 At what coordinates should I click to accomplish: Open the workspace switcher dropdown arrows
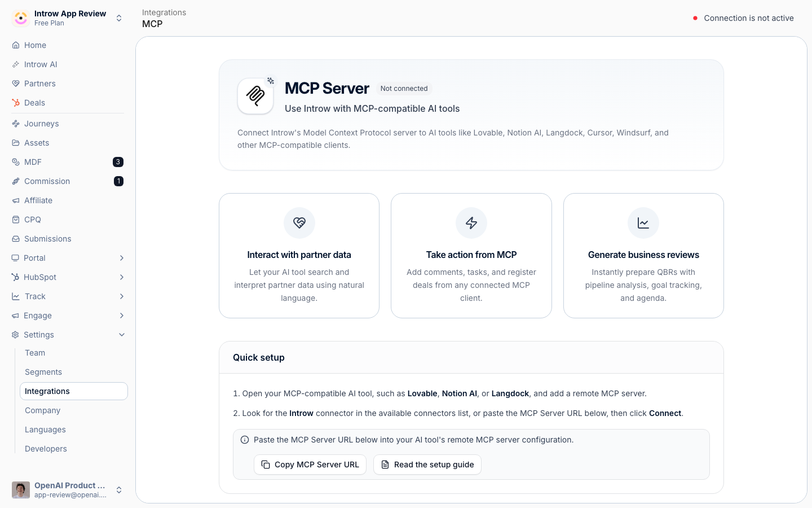point(119,18)
